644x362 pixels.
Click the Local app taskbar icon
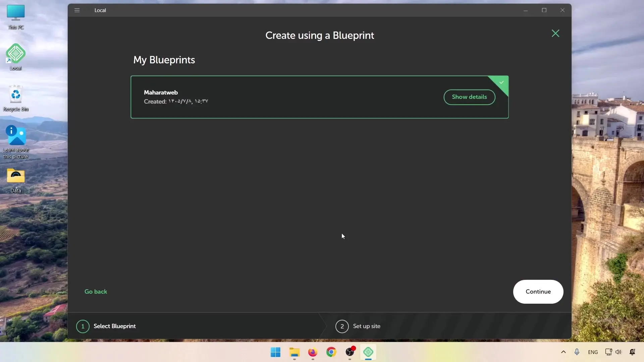368,352
